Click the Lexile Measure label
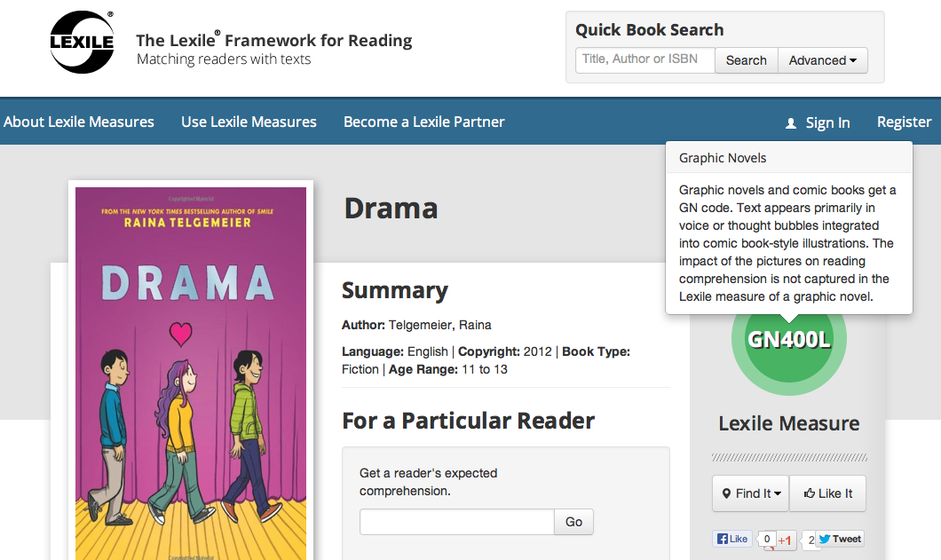 [788, 423]
